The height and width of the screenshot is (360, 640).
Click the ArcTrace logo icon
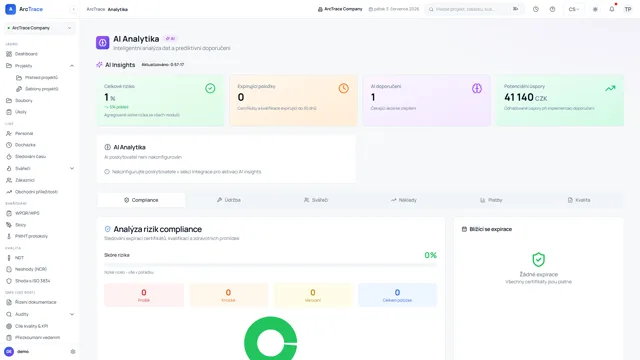[11, 9]
